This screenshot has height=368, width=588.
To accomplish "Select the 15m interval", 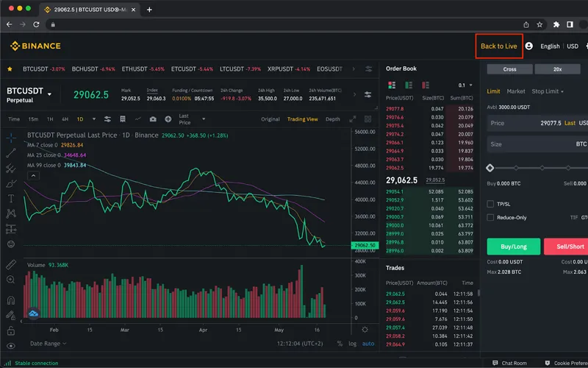I will pos(33,119).
